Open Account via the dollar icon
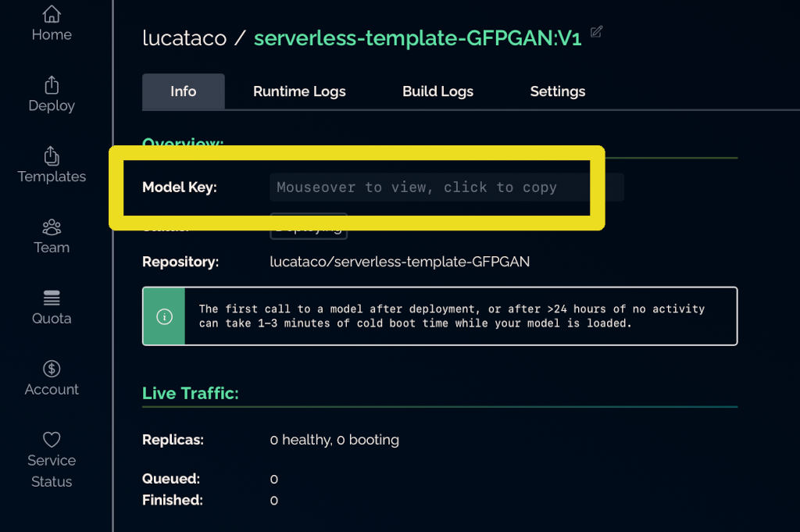 pos(52,369)
